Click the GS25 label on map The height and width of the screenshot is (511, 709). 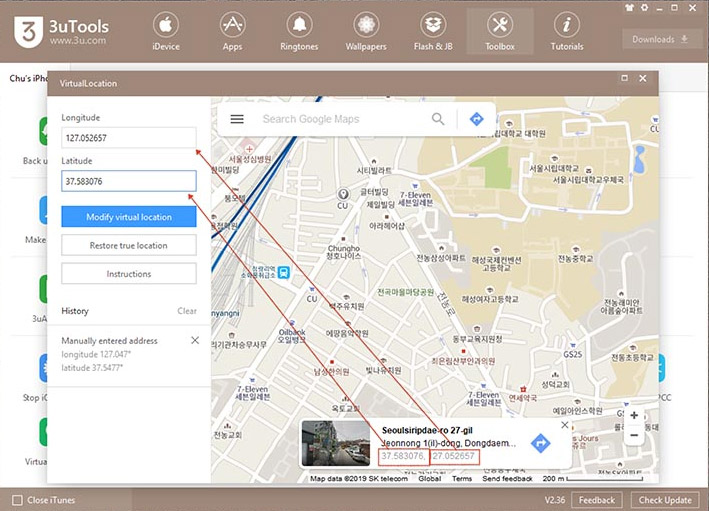coord(572,354)
